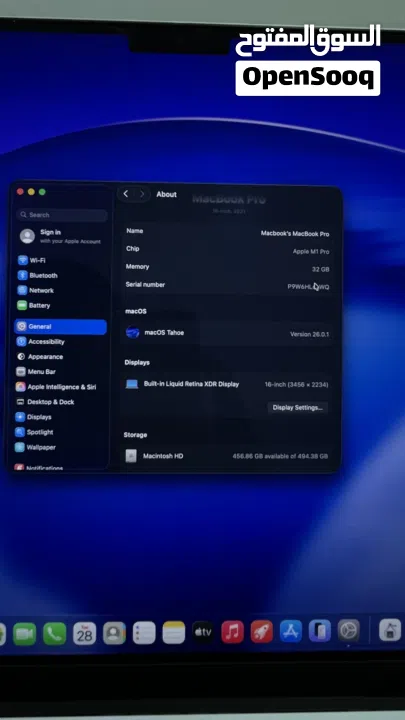Screen dimensions: 405x720
Task: Go forward with the right chevron
Action: pyautogui.click(x=142, y=194)
